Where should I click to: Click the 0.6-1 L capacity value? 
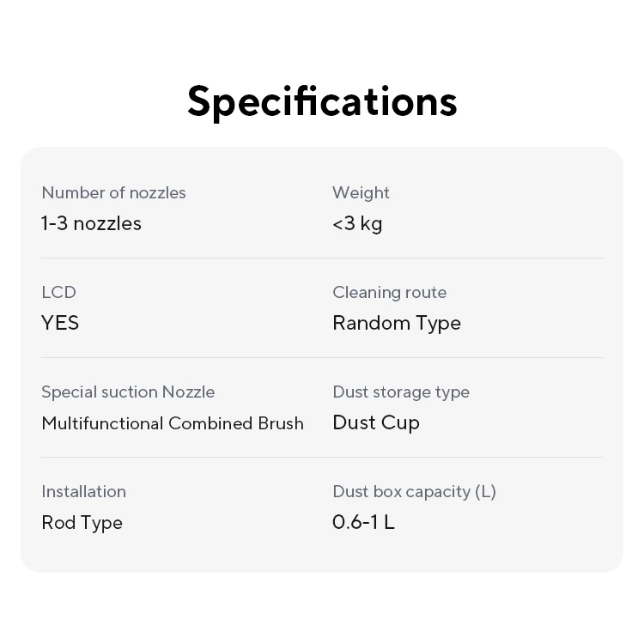pyautogui.click(x=363, y=522)
